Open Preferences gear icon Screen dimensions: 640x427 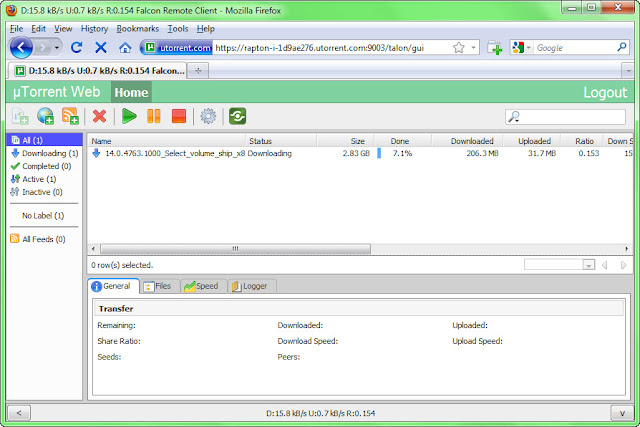click(208, 116)
